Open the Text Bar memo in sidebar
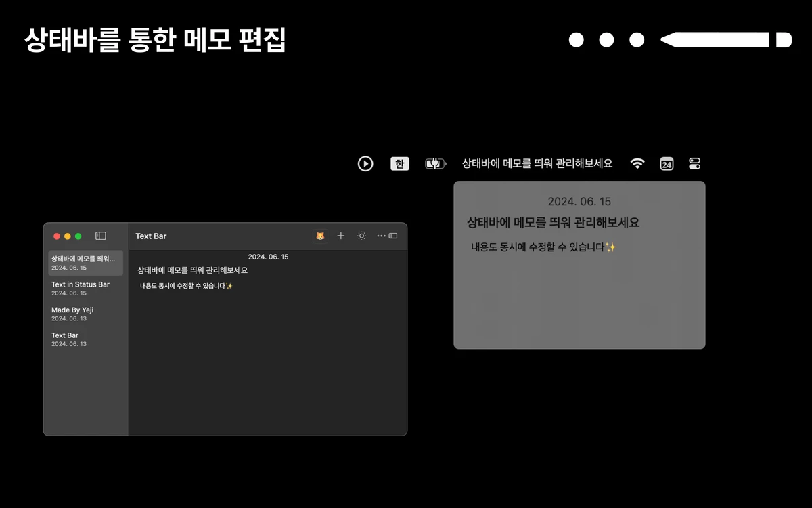Image resolution: width=812 pixels, height=508 pixels. 85,339
